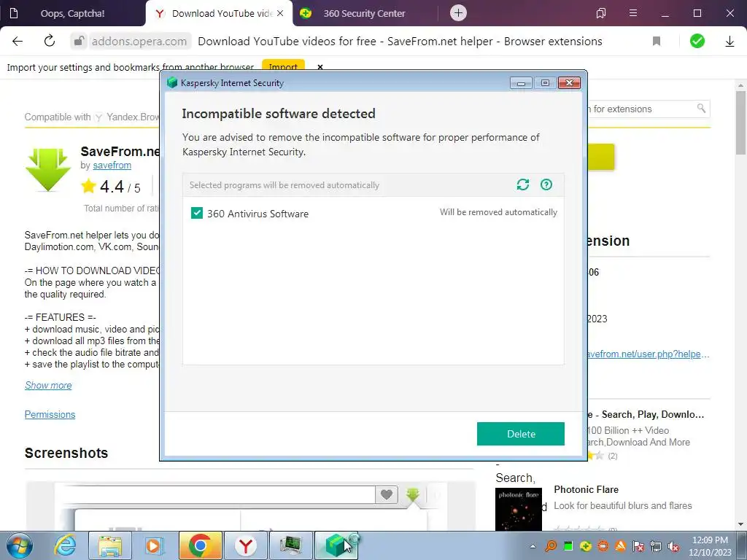
Task: Click the refresh icon in Kaspersky dialog
Action: pyautogui.click(x=522, y=184)
